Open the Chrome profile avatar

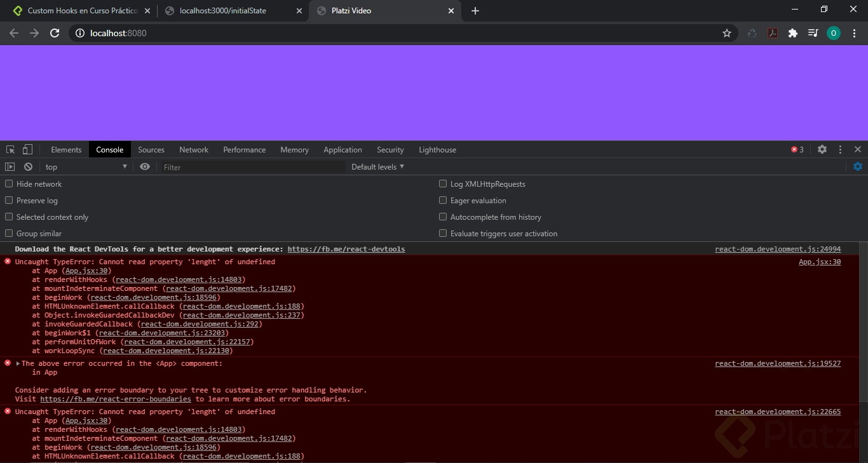point(833,33)
